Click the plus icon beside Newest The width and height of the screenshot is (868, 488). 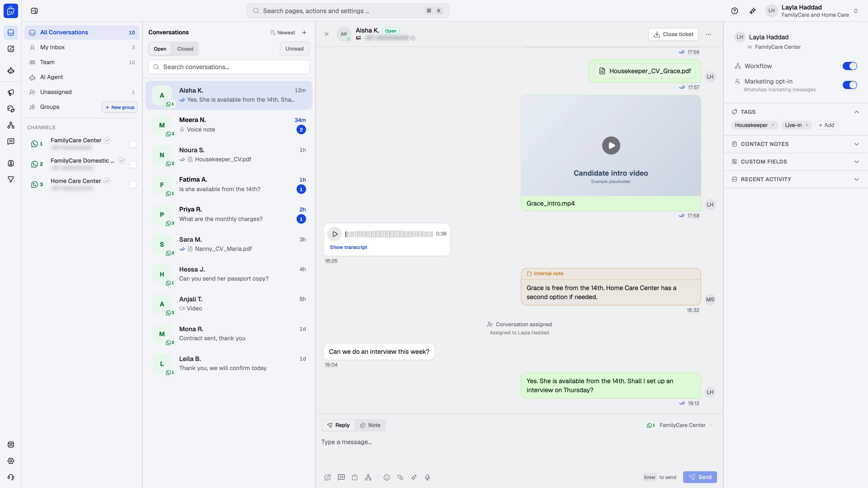click(x=304, y=32)
